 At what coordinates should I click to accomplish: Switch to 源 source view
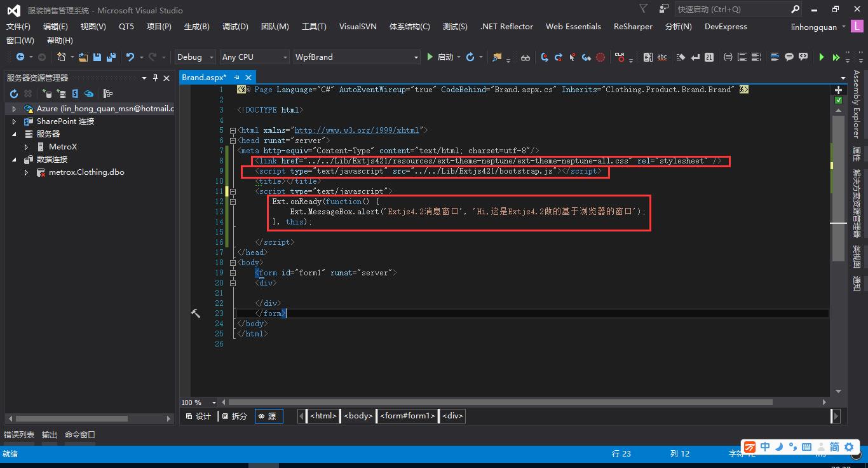pos(269,416)
